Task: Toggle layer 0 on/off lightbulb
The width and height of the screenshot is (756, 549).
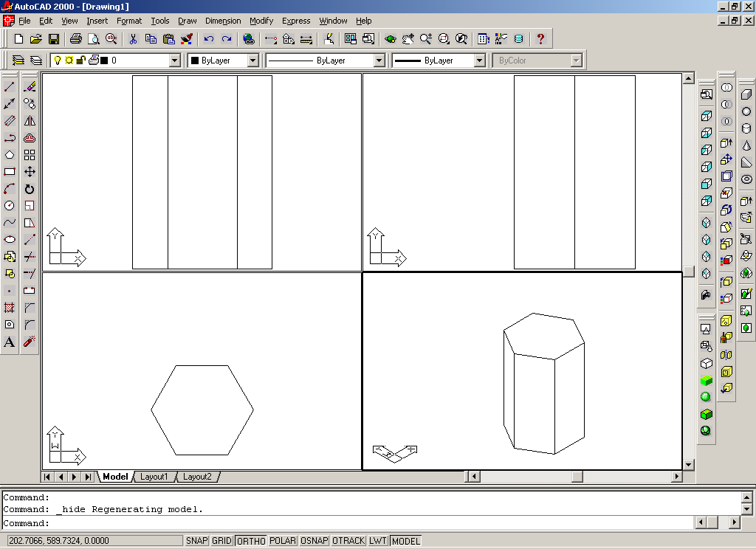Action: (x=58, y=61)
